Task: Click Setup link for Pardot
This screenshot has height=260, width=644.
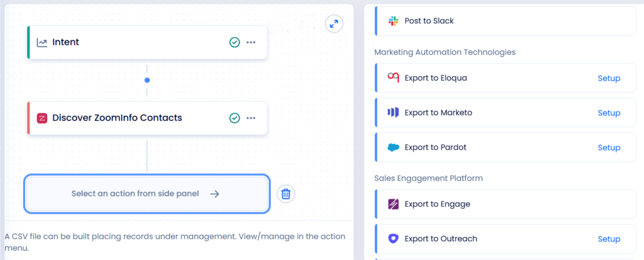Action: 609,147
